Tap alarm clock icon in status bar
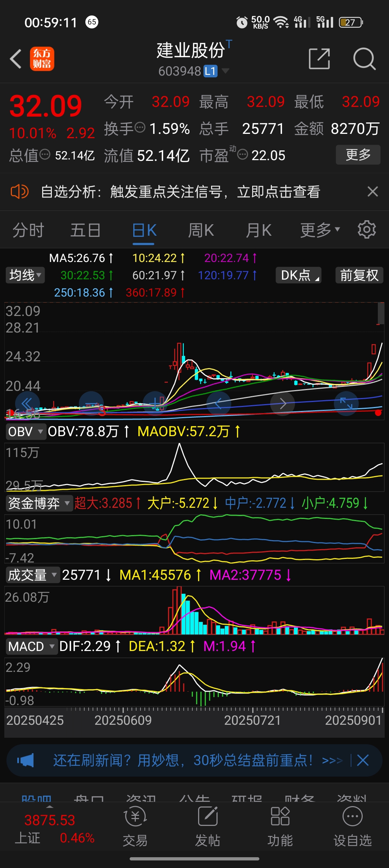389x868 pixels. coord(242,22)
